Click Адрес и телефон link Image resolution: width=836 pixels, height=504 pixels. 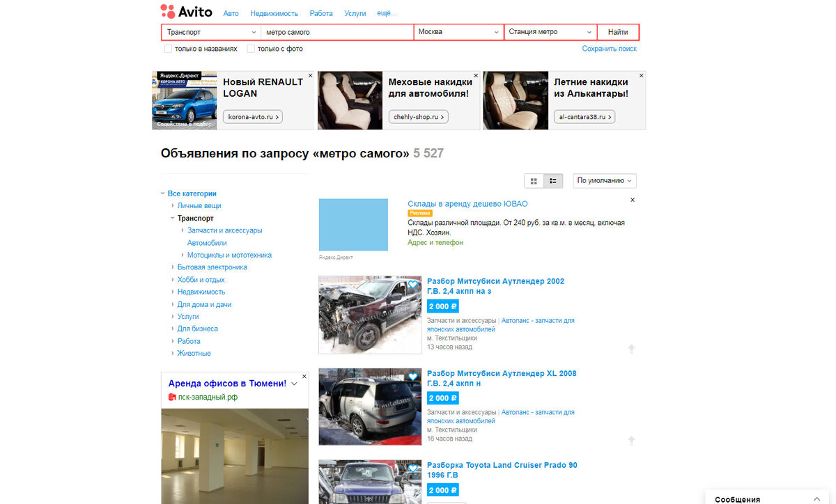[435, 242]
